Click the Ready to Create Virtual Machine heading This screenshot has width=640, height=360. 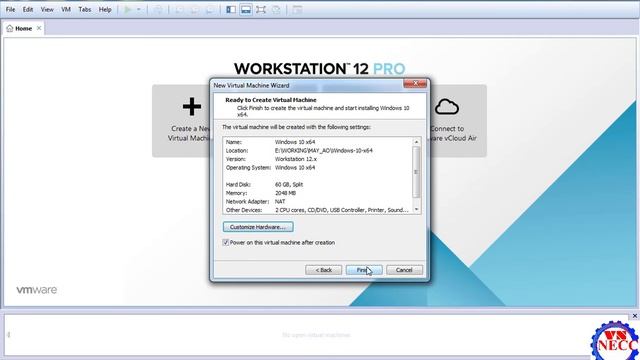(x=271, y=100)
